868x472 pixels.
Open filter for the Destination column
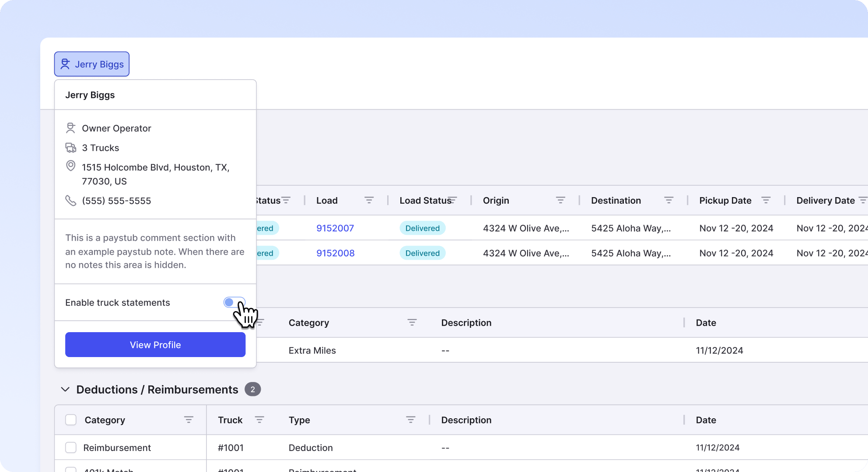click(668, 200)
